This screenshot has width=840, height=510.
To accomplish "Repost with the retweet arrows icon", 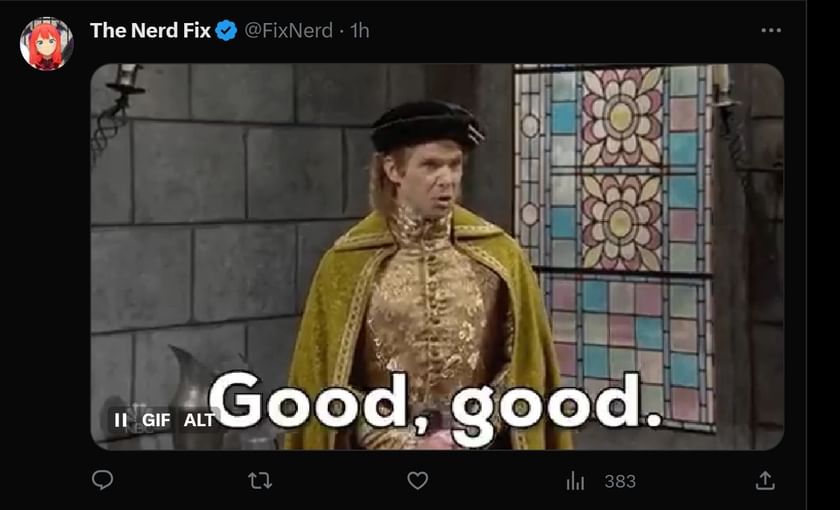I will 260,481.
